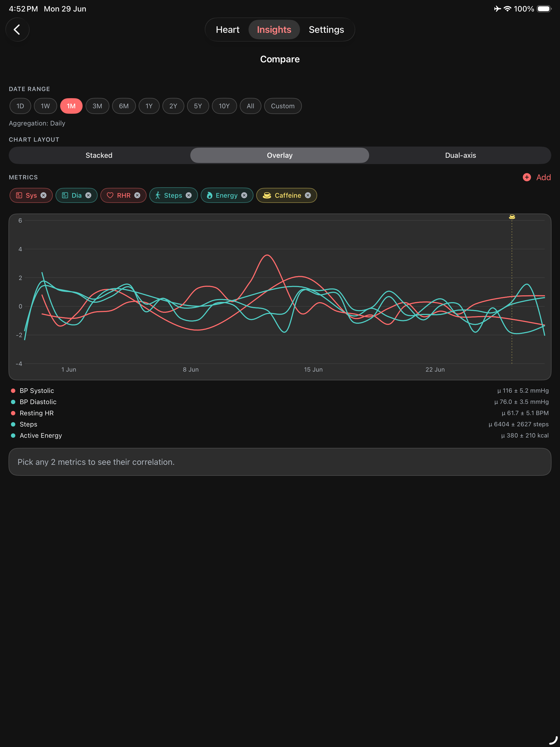Set date range to 10Y

point(224,106)
